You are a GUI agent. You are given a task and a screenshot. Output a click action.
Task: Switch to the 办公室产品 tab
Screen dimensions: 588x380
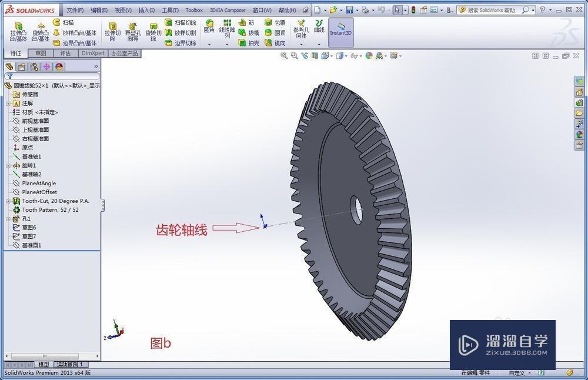point(125,54)
